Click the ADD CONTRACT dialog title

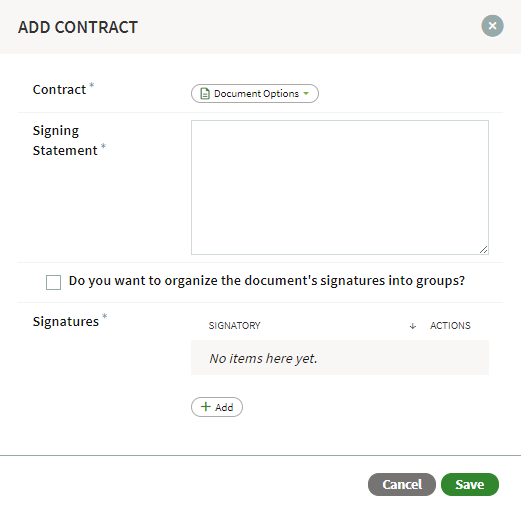point(78,27)
